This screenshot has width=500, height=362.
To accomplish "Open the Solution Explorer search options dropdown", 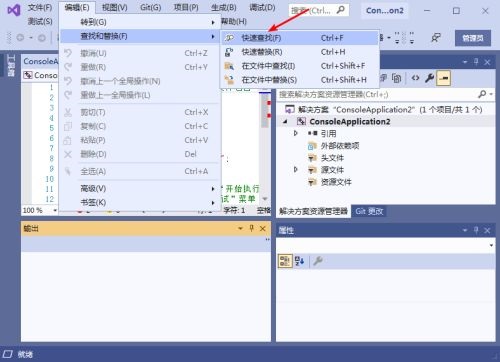I will [491, 95].
